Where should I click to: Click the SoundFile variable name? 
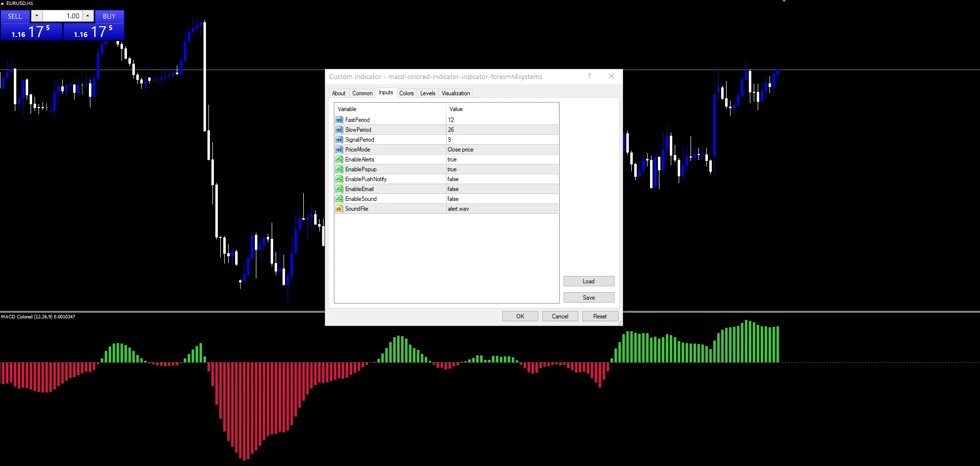click(357, 209)
